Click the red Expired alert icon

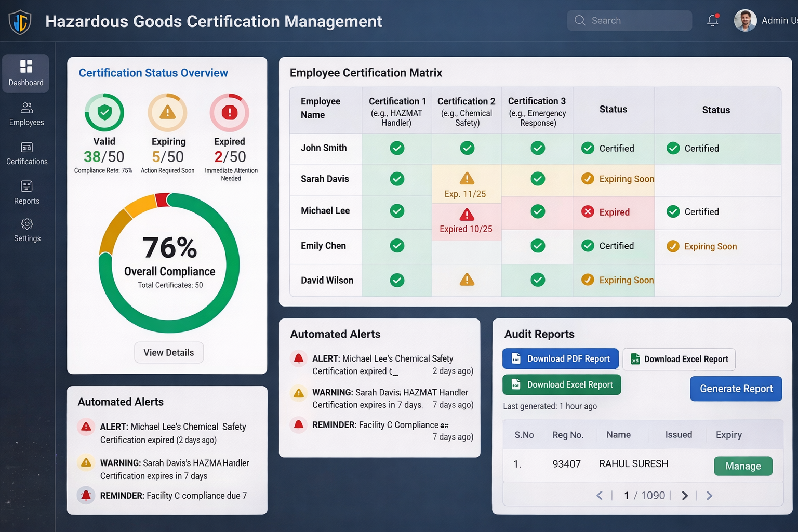pos(230,112)
